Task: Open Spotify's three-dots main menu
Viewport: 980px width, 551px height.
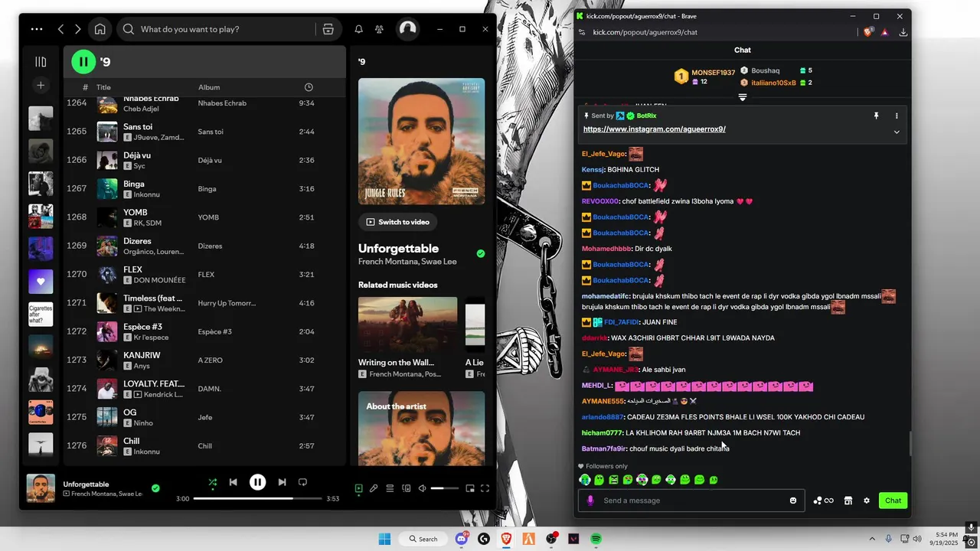Action: coord(37,29)
